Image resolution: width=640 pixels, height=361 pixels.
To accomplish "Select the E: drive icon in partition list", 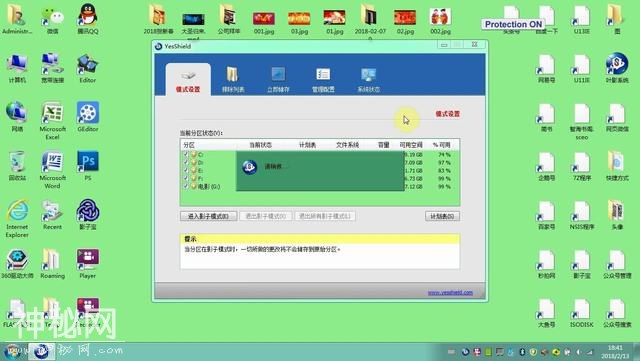I will pyautogui.click(x=194, y=170).
